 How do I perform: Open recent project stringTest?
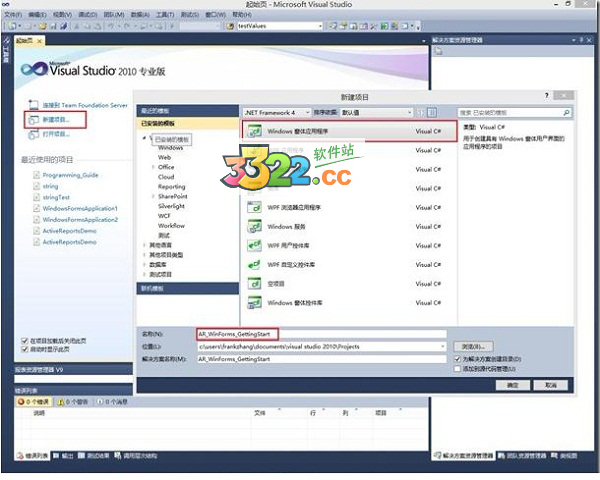[56, 197]
